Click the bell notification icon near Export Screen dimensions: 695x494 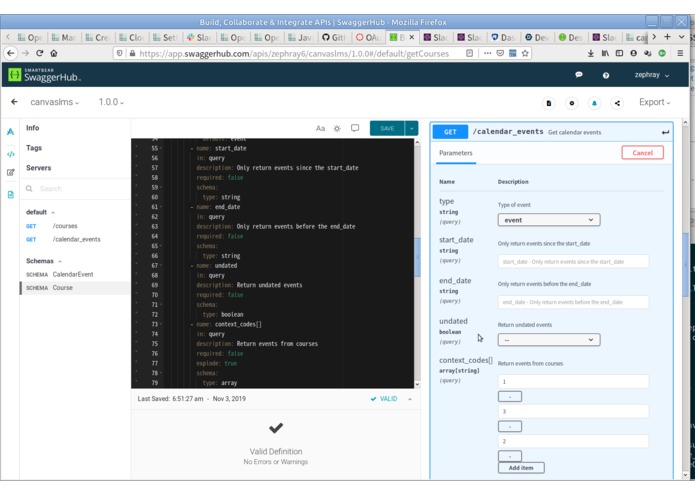click(594, 103)
